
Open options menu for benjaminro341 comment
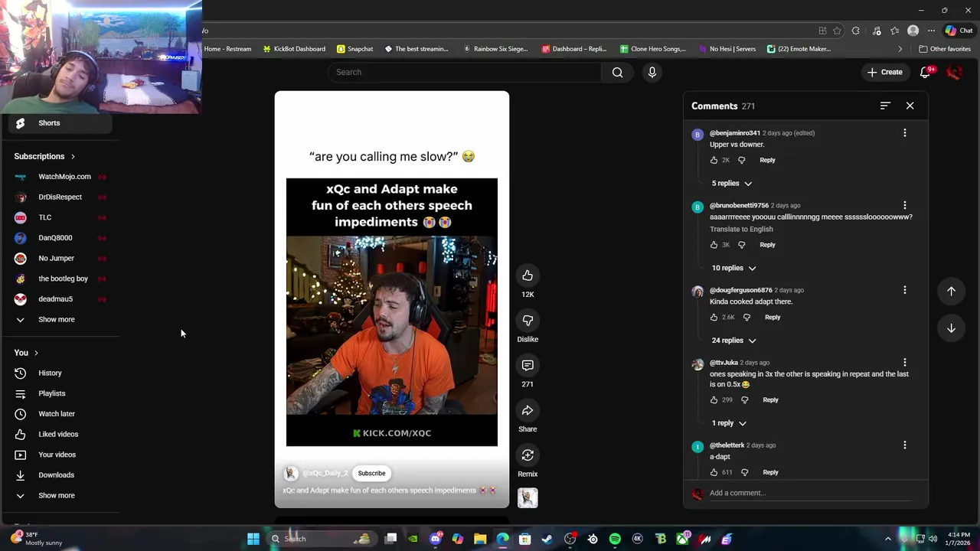pos(904,133)
